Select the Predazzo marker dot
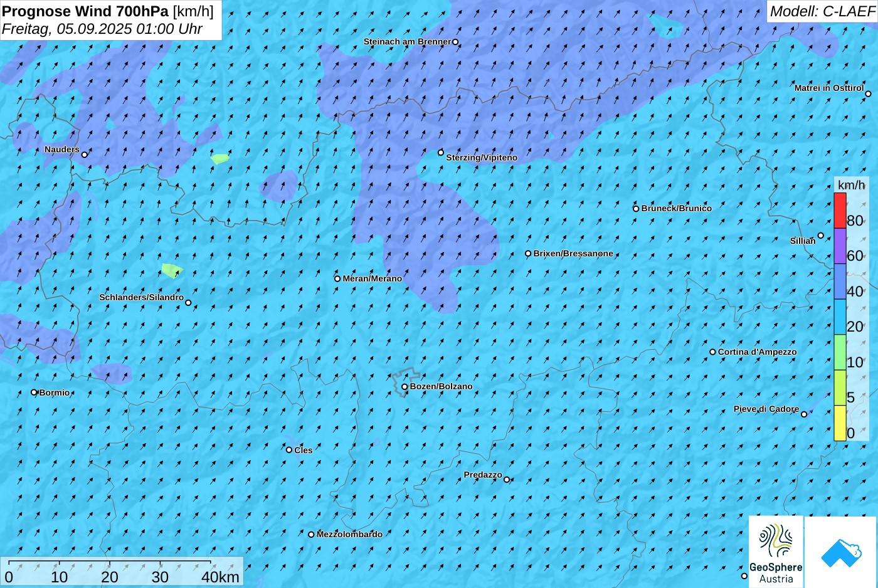The image size is (878, 588). pos(507,480)
